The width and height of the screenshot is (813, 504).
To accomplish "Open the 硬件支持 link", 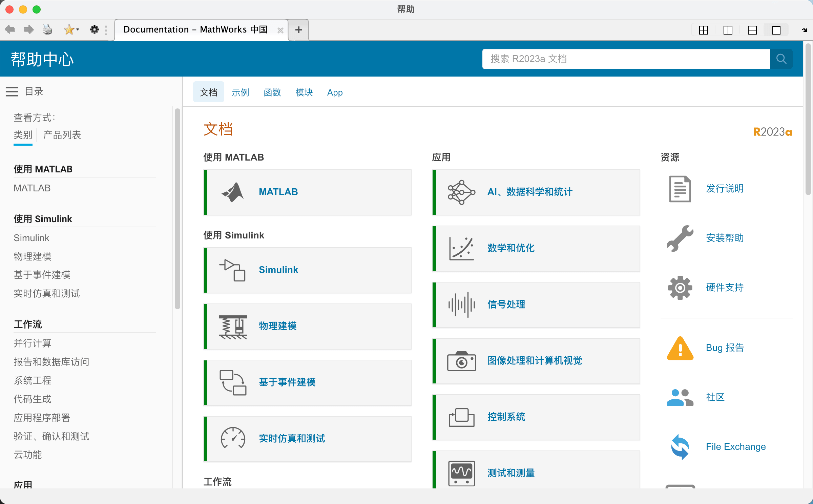I will click(725, 287).
